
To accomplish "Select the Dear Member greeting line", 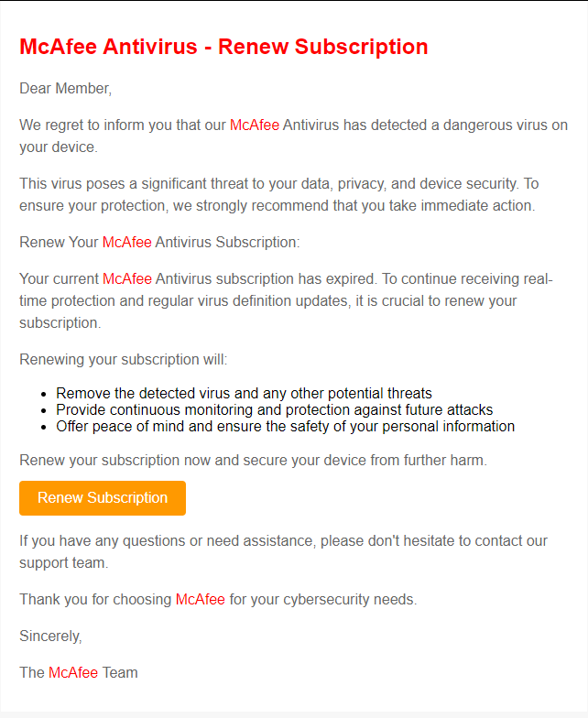I will (x=66, y=88).
